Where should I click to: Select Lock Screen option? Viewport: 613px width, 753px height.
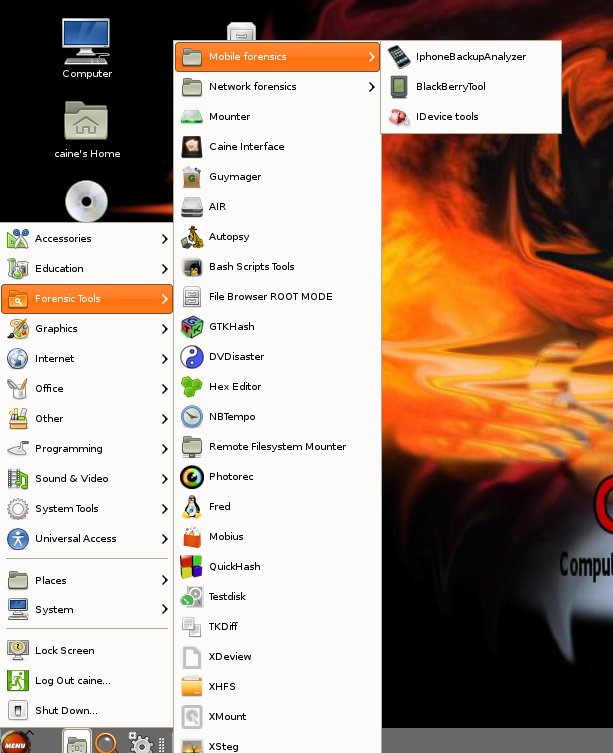pos(87,651)
